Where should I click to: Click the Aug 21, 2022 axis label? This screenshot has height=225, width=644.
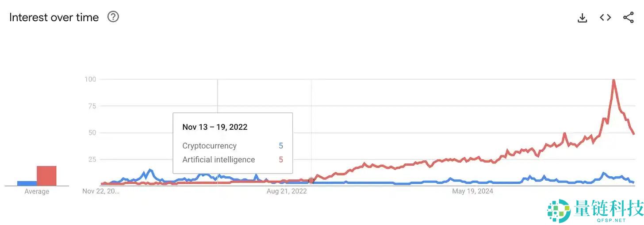tap(287, 191)
